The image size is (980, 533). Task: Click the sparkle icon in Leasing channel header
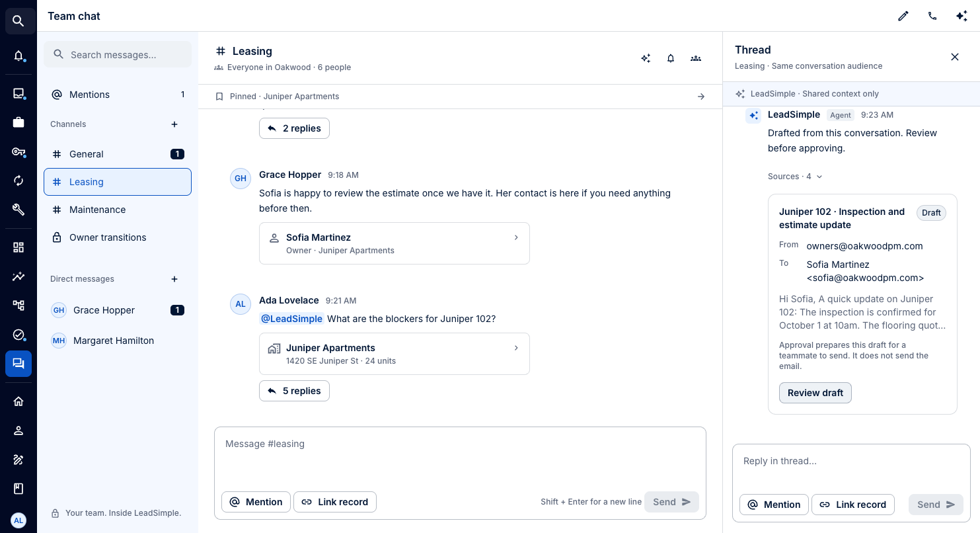[x=646, y=58]
